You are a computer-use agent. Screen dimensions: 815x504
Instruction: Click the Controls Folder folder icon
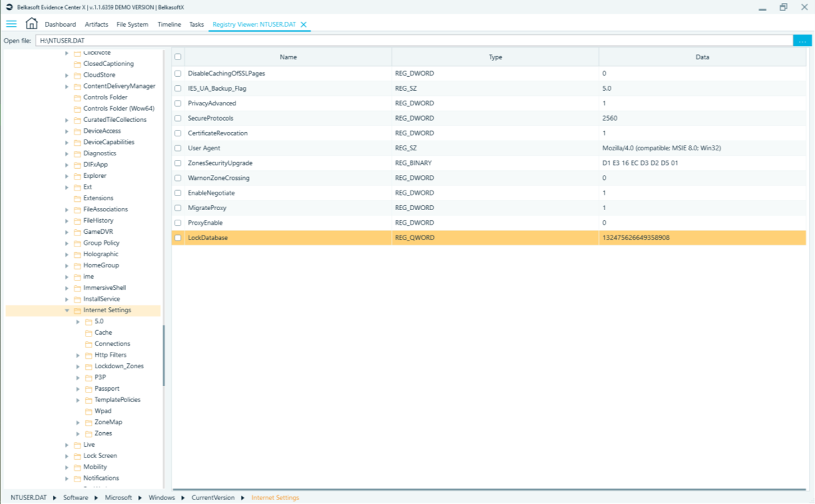pyautogui.click(x=77, y=98)
